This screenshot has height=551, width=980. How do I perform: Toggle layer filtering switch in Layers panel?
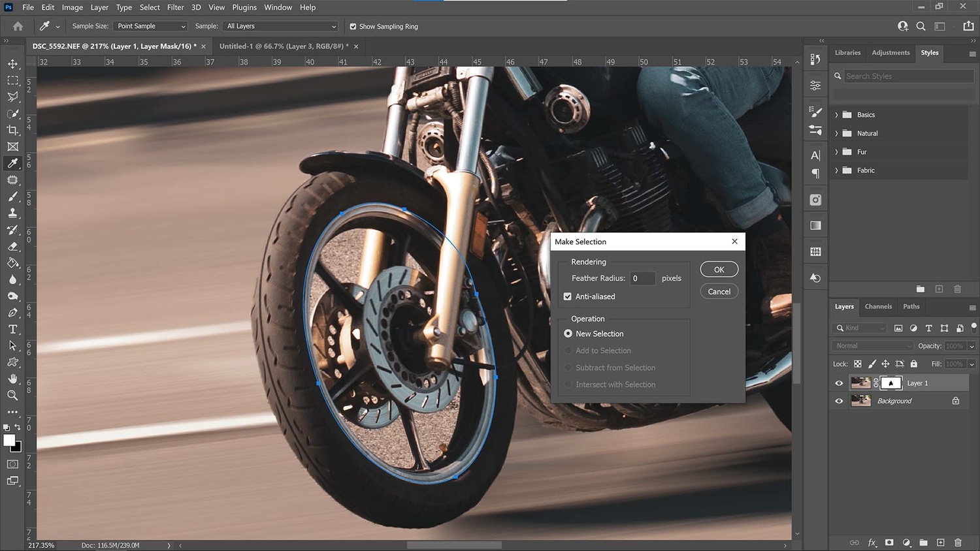tap(973, 327)
